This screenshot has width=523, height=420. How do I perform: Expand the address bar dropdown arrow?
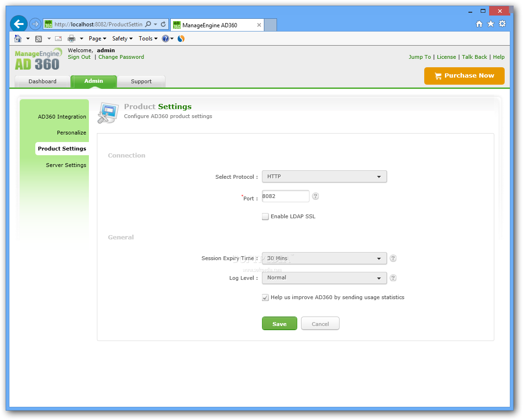[x=155, y=24]
